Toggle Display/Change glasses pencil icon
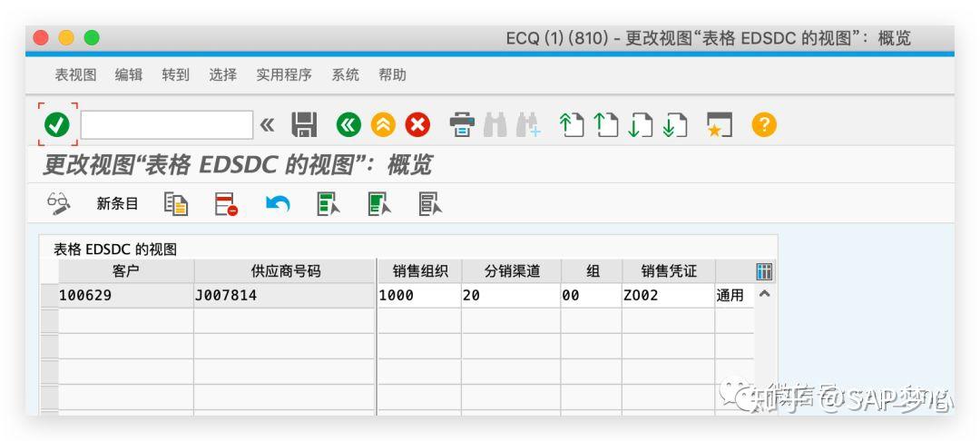Image resolution: width=980 pixels, height=441 pixels. (x=59, y=203)
